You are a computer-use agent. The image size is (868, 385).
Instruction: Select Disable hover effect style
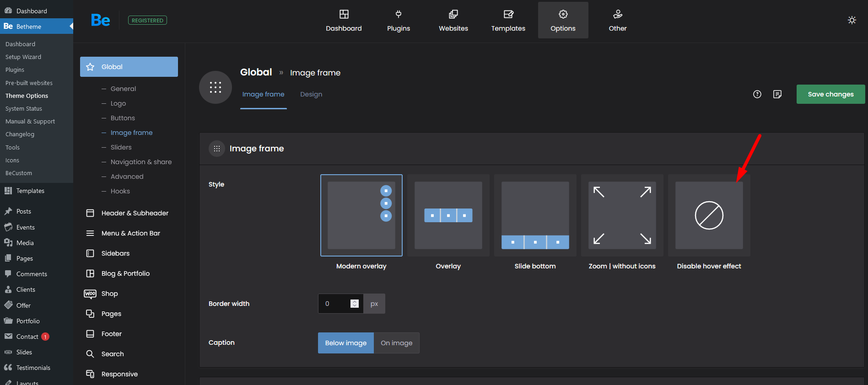pyautogui.click(x=709, y=215)
